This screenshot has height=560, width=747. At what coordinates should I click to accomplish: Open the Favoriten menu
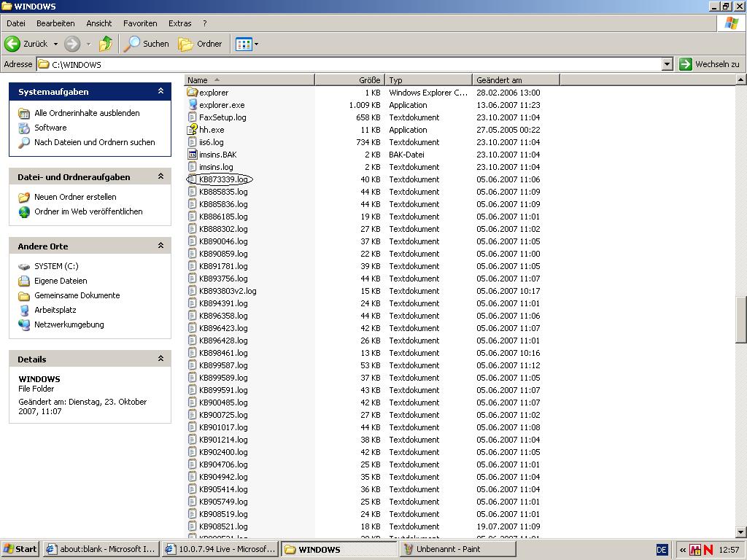(x=140, y=23)
